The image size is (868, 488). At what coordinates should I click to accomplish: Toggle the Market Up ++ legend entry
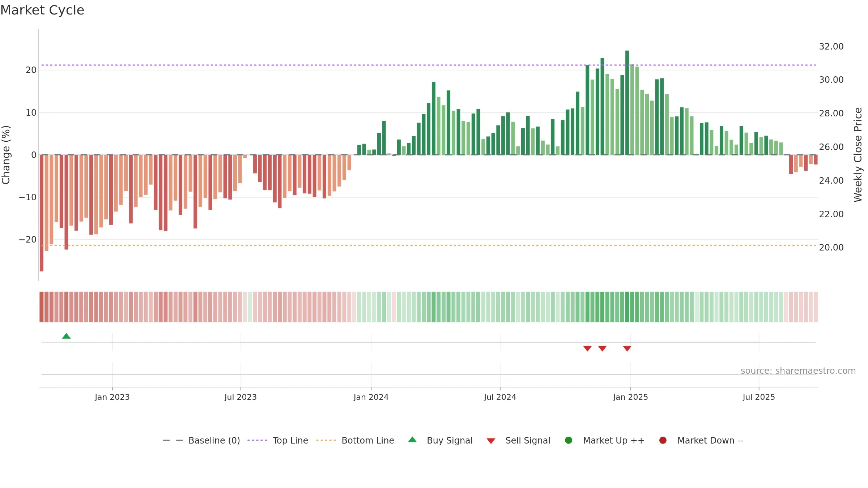coord(604,440)
